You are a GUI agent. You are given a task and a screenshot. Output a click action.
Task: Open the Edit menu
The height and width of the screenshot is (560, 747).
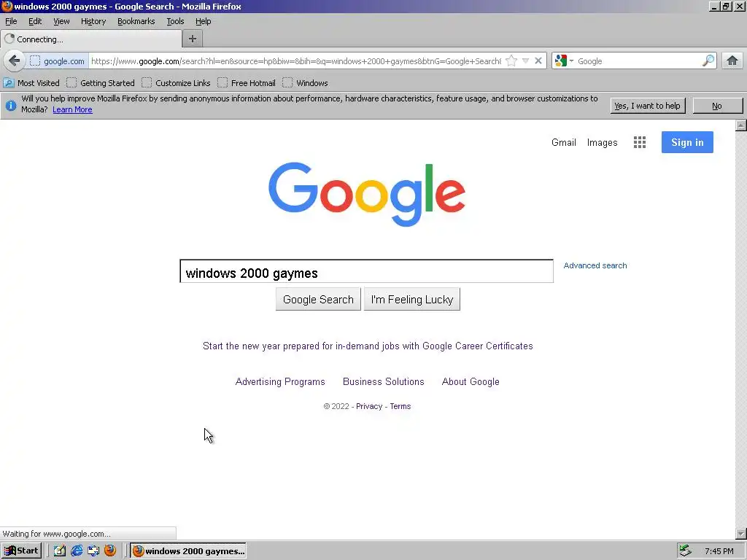tap(35, 21)
